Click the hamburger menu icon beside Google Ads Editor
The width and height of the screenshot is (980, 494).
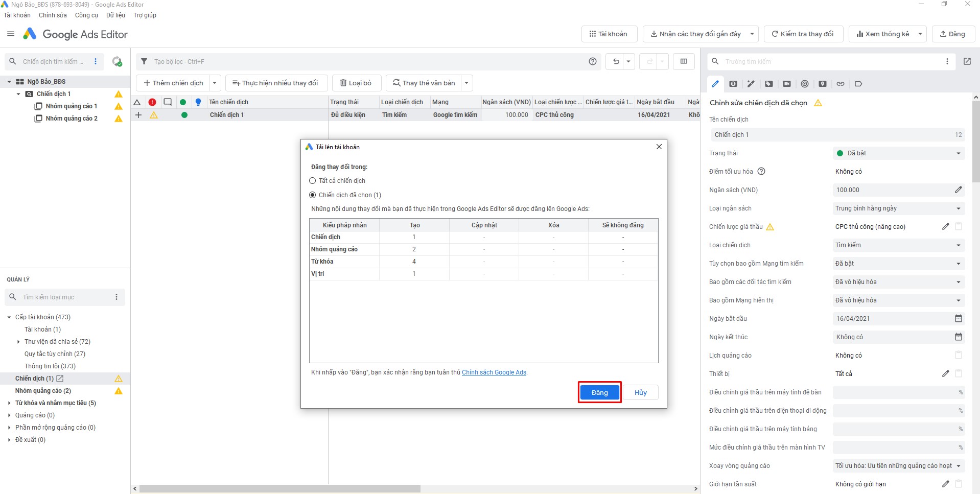click(11, 34)
